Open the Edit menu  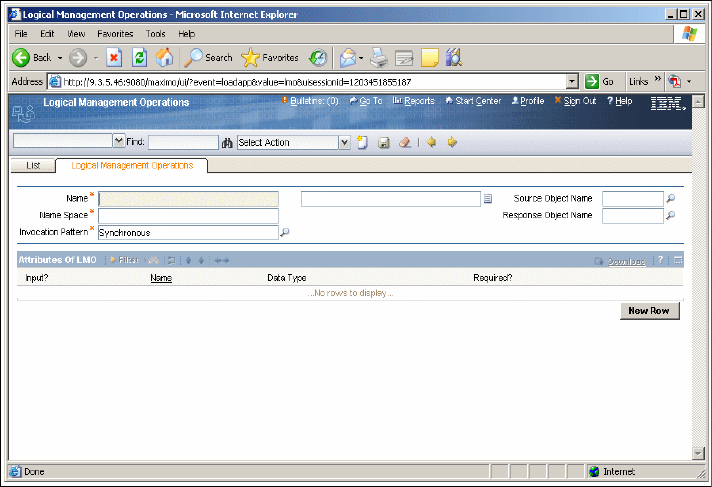47,34
